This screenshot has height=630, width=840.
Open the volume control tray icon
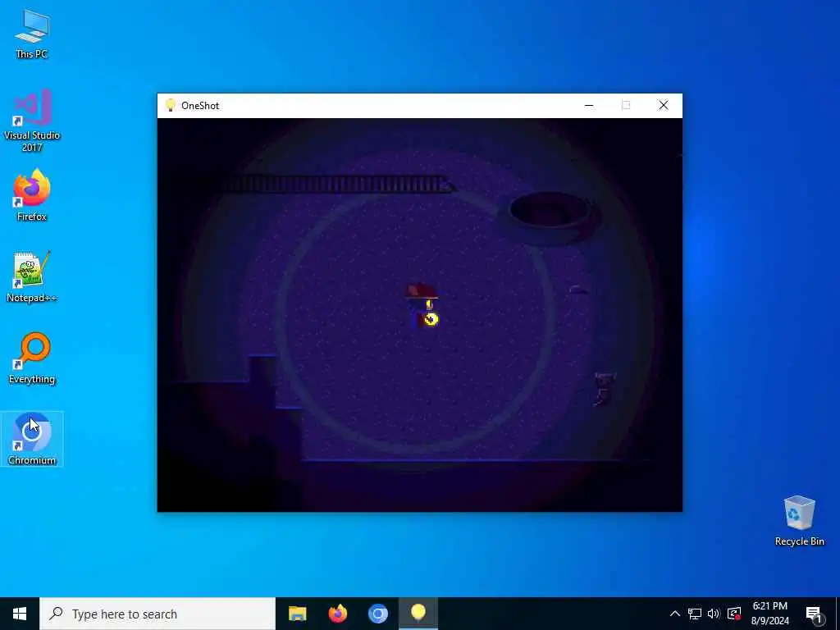point(714,614)
